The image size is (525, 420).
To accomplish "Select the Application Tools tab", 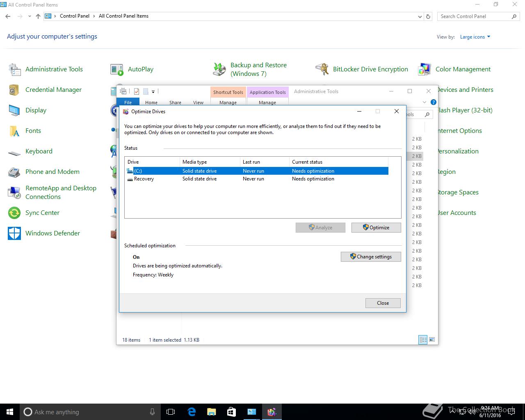I will [x=267, y=92].
